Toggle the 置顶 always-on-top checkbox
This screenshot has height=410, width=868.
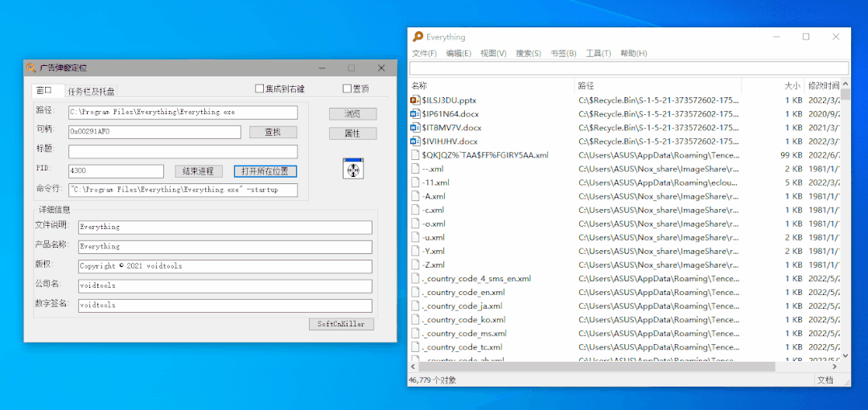[348, 88]
